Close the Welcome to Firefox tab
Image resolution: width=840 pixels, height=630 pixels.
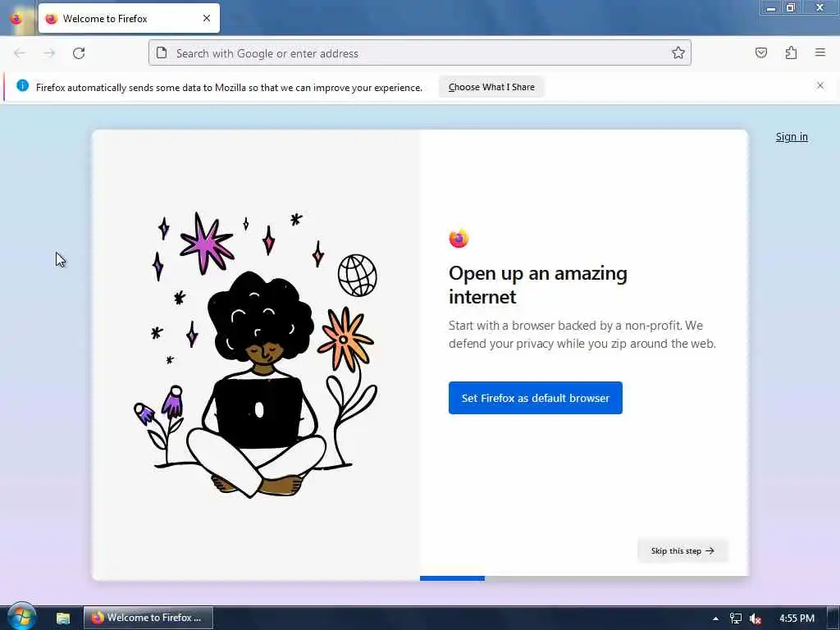coord(207,18)
